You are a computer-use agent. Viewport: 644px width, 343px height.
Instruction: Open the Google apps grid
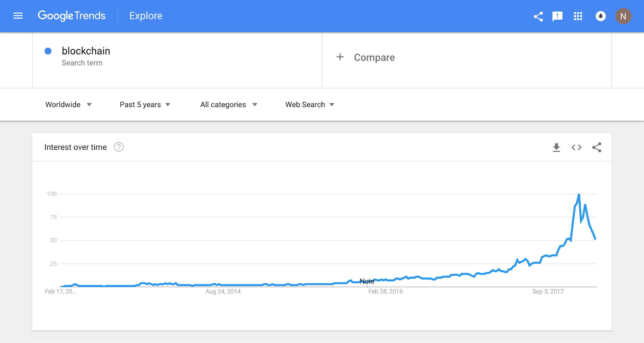pos(578,16)
